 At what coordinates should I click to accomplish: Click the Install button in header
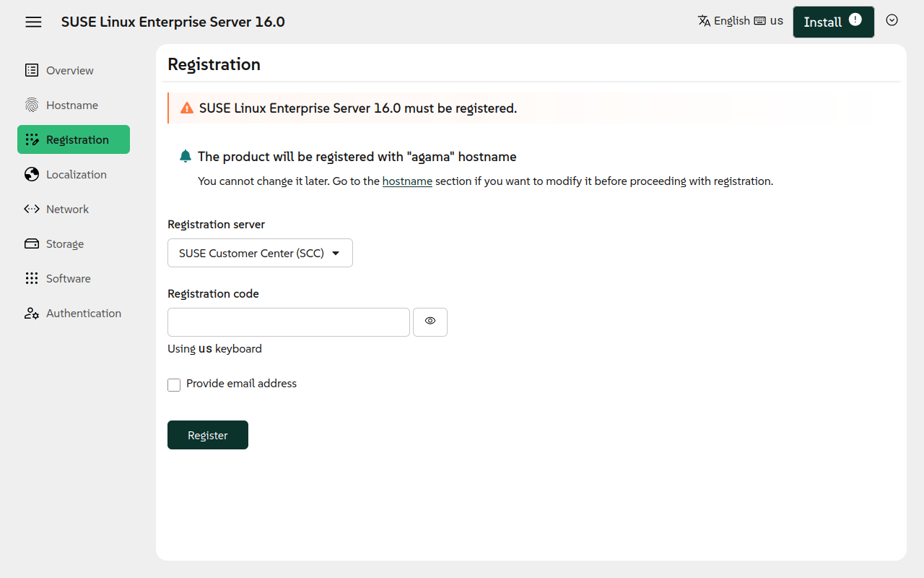(833, 22)
